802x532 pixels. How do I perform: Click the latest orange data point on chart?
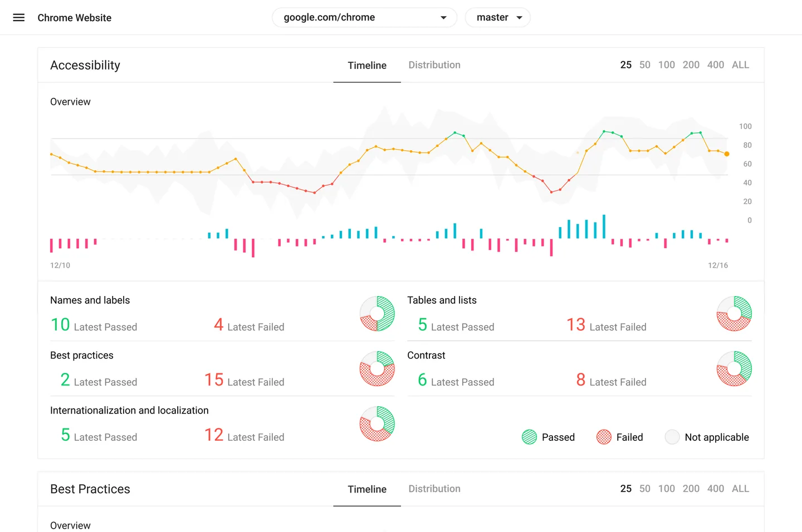(x=727, y=154)
